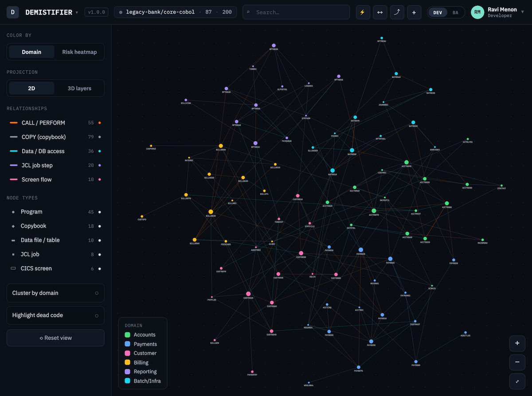Viewport: 532px width, 396px height.
Task: Select the 3D layers projection
Action: [x=79, y=88]
